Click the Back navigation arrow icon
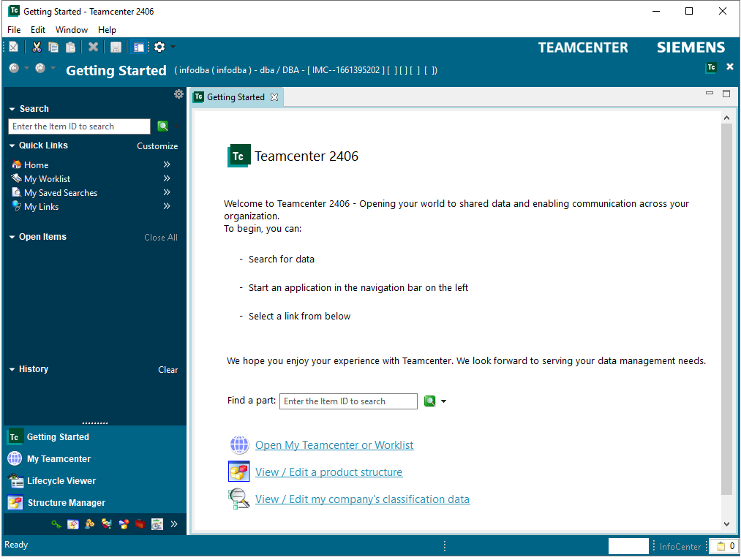Screen dimensions: 741x560 [14, 68]
